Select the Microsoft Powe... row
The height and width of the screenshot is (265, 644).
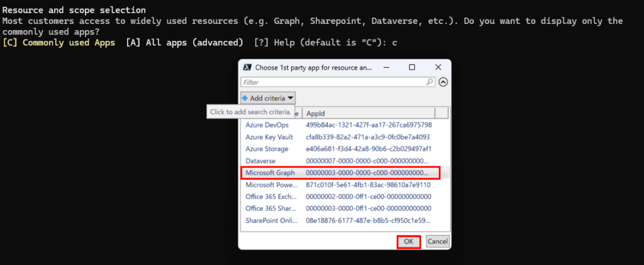pos(345,185)
